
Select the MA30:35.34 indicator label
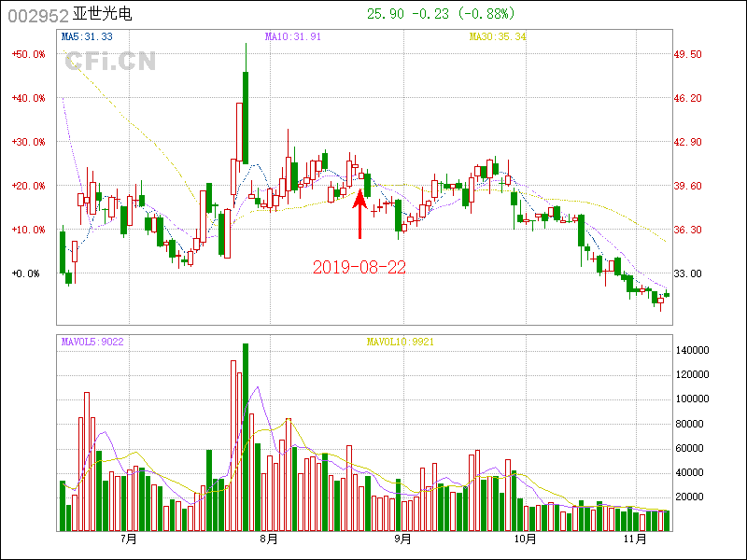[x=498, y=36]
